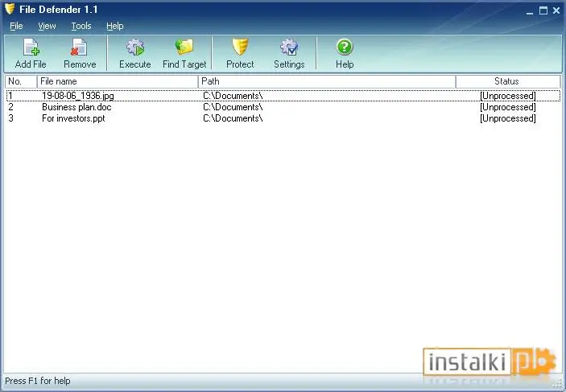Viewport: 566px width, 392px height.
Task: Maximize the File Defender window
Action: click(x=543, y=10)
